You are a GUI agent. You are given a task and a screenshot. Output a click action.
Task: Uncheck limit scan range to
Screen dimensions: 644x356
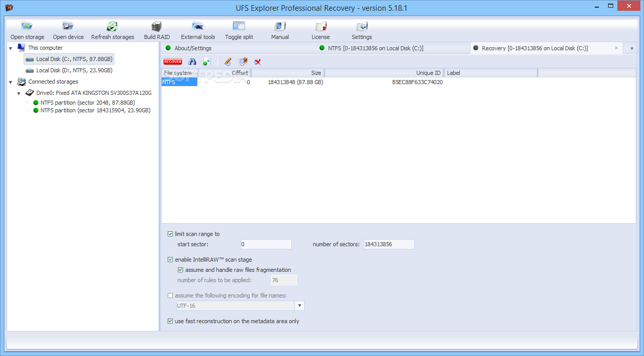tap(170, 234)
